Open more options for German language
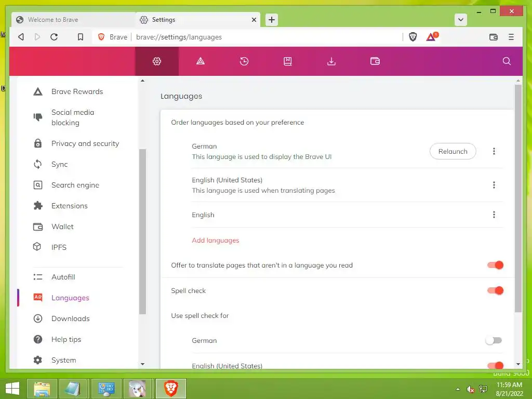The height and width of the screenshot is (399, 532). (x=494, y=151)
